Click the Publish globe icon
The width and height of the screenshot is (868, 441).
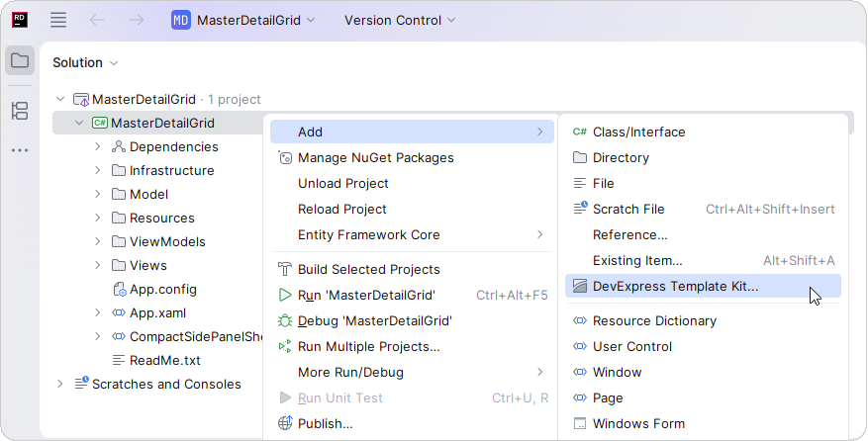tap(284, 423)
